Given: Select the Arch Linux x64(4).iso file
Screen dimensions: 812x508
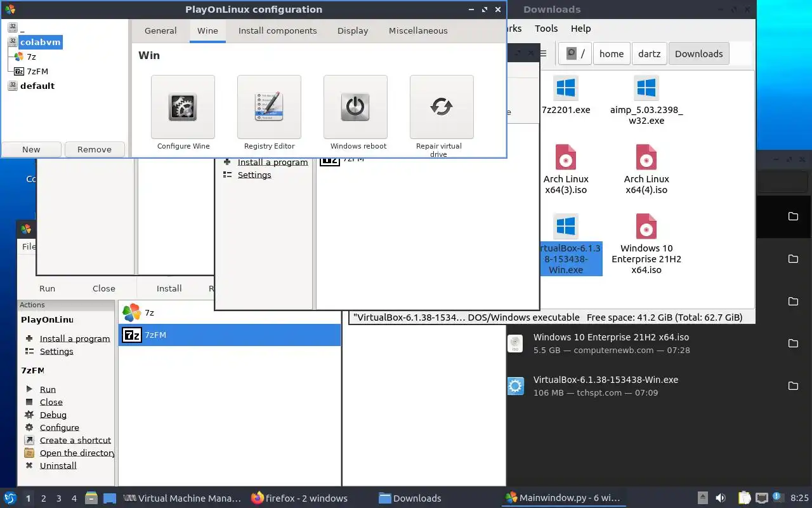Looking at the screenshot, I should [646, 169].
